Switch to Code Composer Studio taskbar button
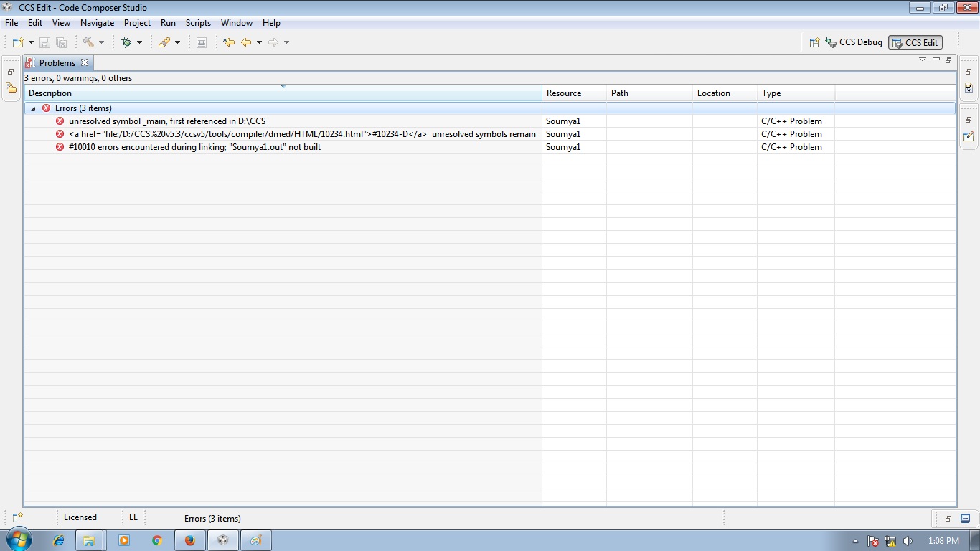The height and width of the screenshot is (551, 980). coord(223,540)
